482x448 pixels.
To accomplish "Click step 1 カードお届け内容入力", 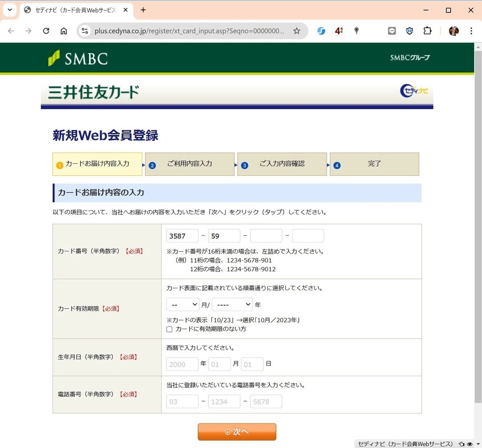I will 97,164.
